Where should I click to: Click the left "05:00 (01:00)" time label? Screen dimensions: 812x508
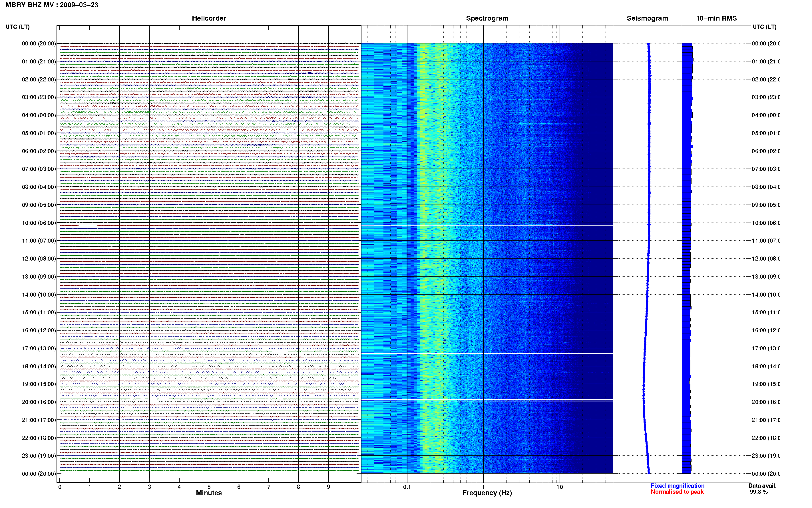(39, 133)
